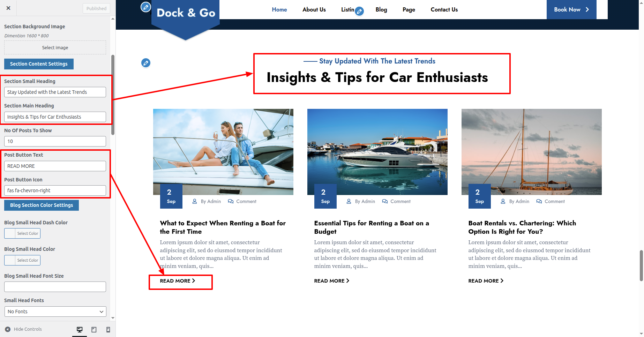Close the customizer with the X icon
Image resolution: width=644 pixels, height=337 pixels.
coord(8,8)
